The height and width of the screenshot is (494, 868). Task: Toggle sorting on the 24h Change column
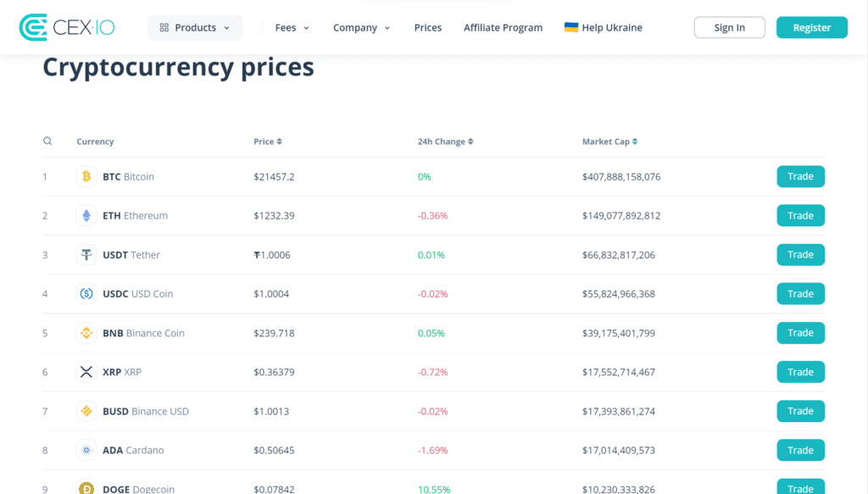[445, 141]
